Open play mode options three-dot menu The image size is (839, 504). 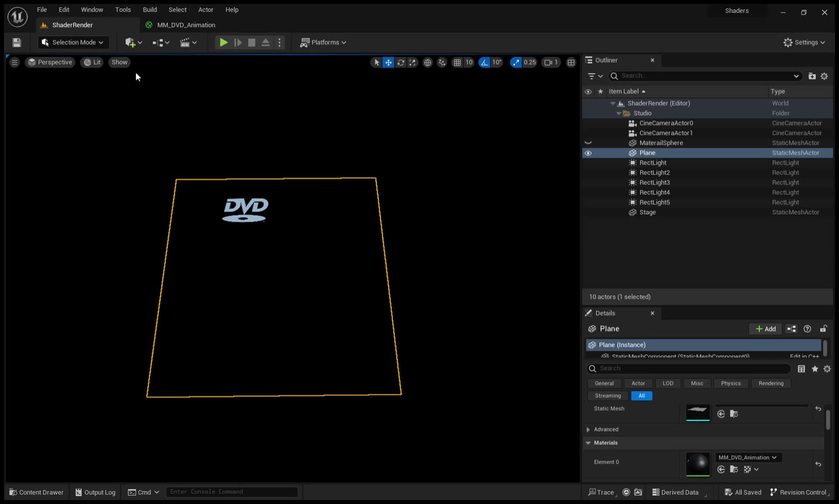[280, 42]
